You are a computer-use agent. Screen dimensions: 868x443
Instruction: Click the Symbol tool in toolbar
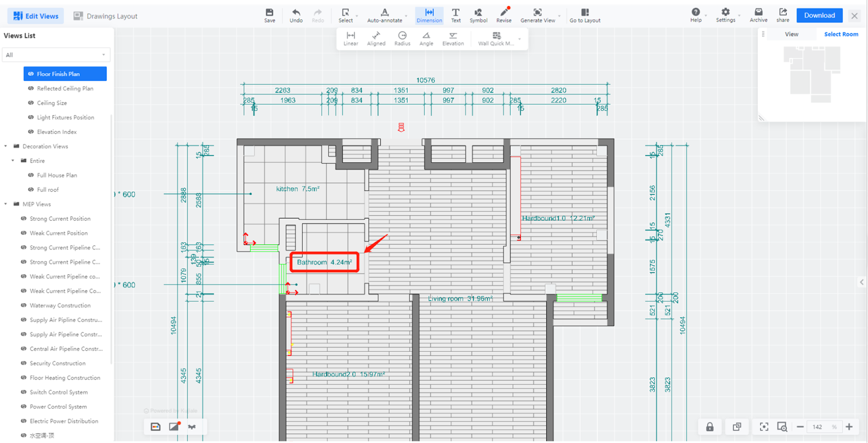pyautogui.click(x=478, y=16)
